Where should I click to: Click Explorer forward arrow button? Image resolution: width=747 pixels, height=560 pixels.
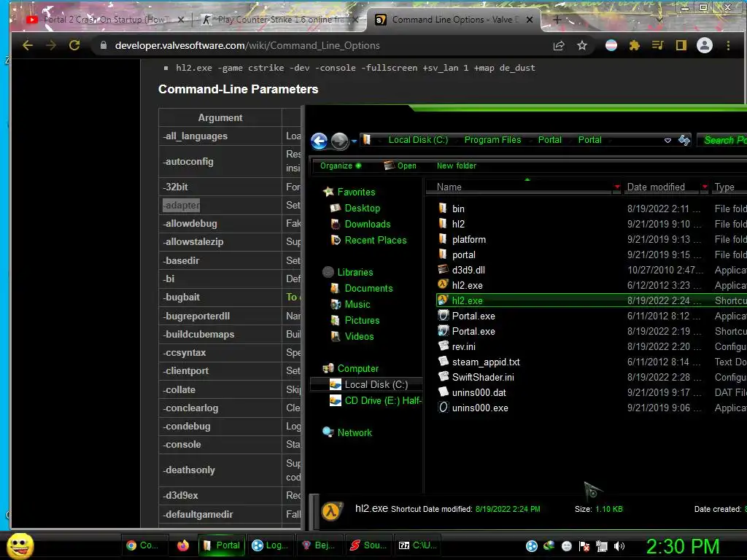[x=339, y=141]
